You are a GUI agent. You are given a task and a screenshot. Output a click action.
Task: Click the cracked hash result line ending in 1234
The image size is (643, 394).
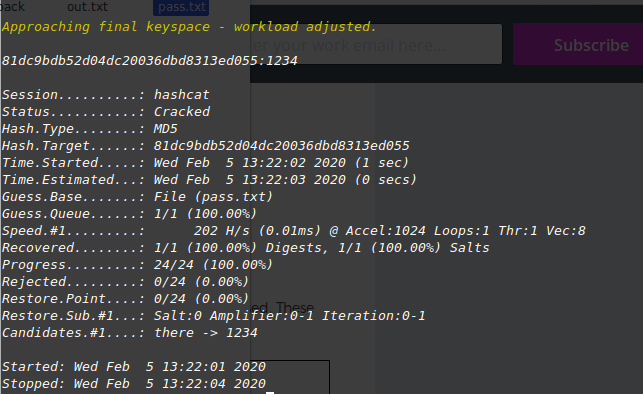pyautogui.click(x=150, y=61)
